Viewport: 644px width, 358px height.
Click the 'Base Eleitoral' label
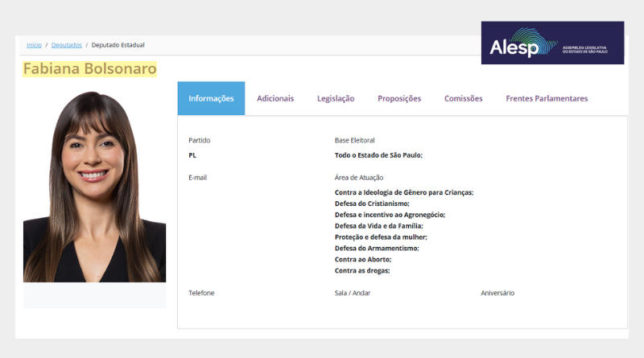pos(354,141)
